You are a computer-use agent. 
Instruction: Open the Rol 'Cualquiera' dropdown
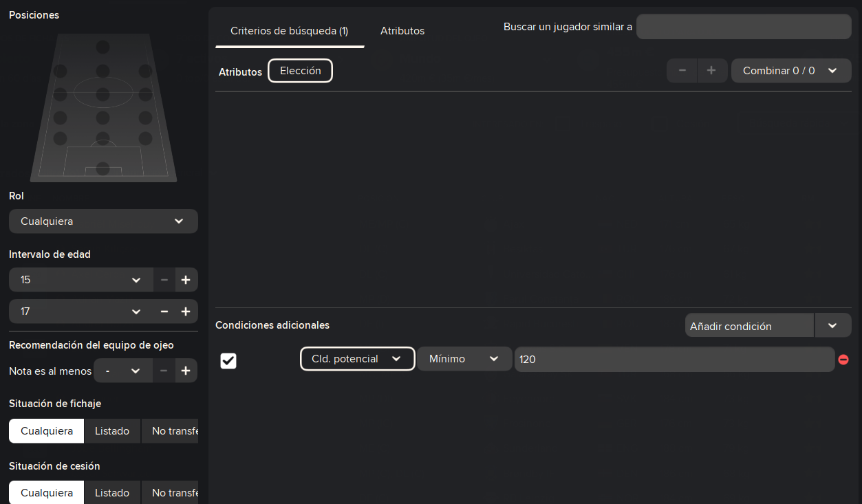click(103, 221)
